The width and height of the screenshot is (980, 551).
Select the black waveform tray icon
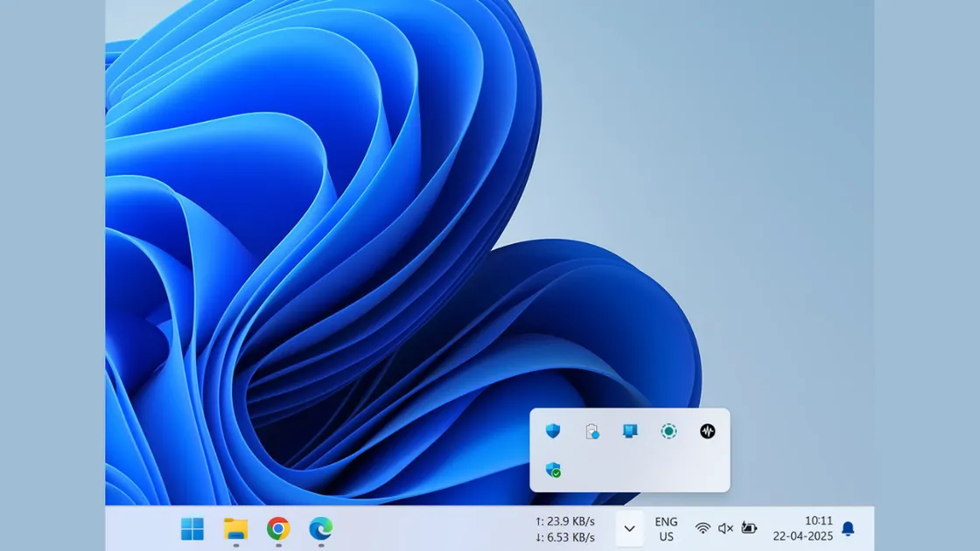(707, 431)
